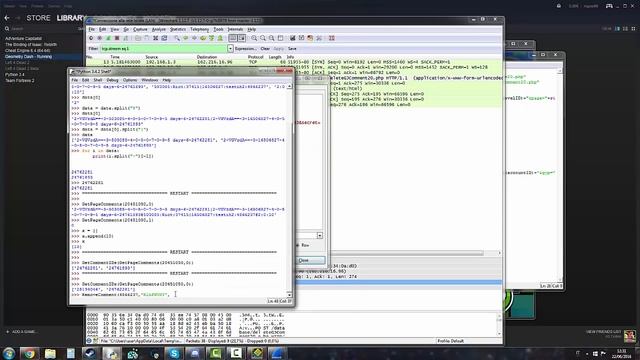Image resolution: width=640 pixels, height=360 pixels.
Task: Clear the Wireshark display filter
Action: (x=265, y=49)
